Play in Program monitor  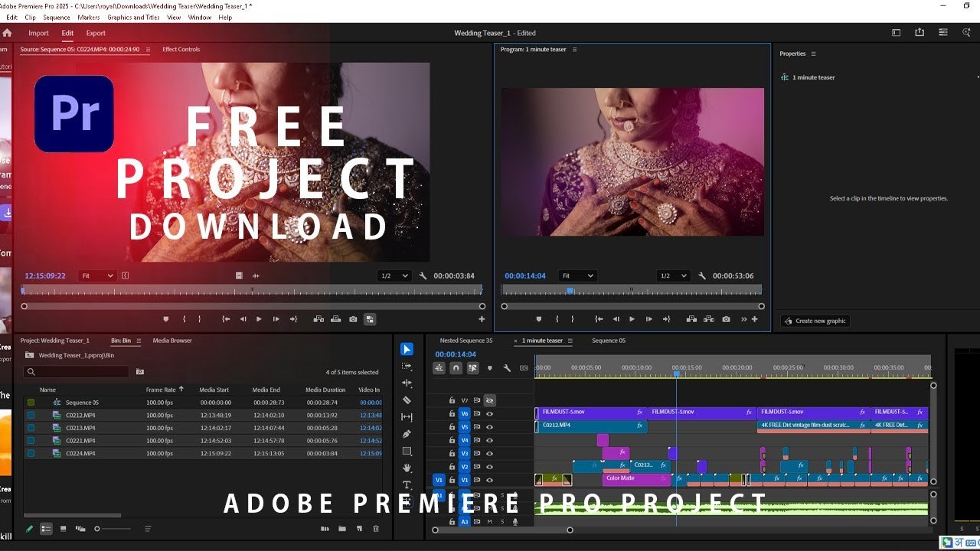pos(632,319)
